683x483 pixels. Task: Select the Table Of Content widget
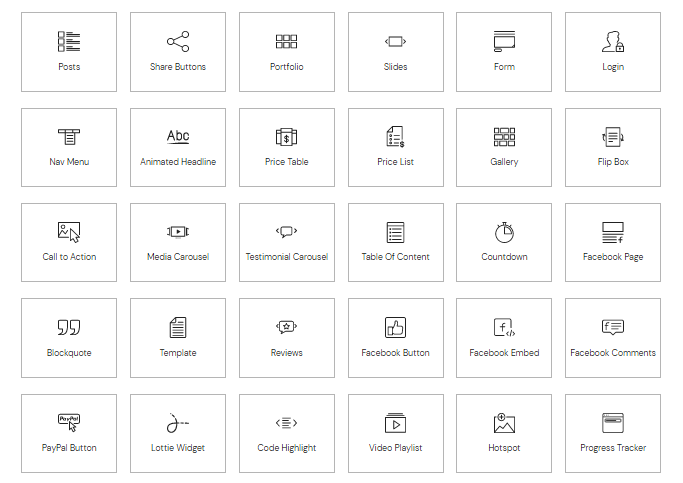396,242
